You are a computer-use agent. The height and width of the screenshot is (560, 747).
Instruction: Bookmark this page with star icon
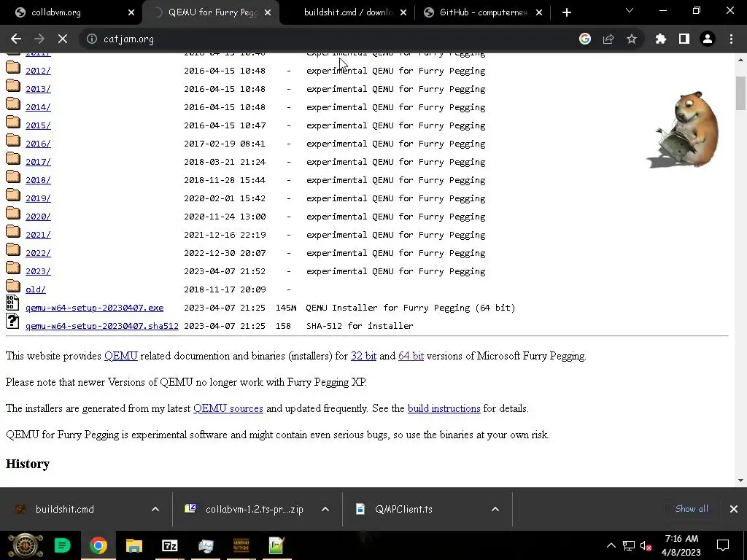pos(632,39)
